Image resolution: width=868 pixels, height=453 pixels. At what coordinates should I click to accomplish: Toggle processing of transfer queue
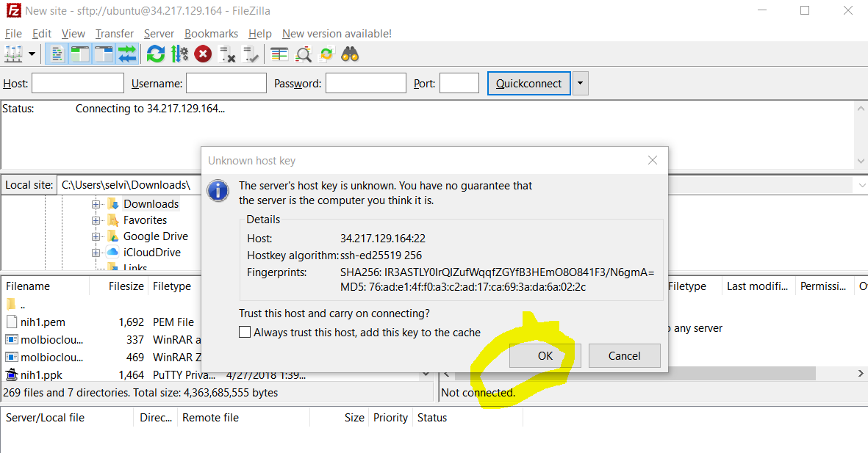179,54
